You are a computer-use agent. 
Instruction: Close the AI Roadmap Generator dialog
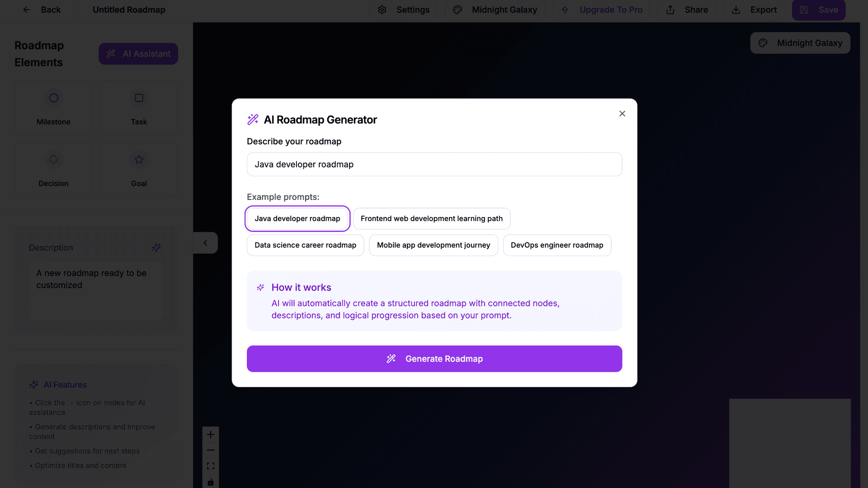tap(622, 114)
